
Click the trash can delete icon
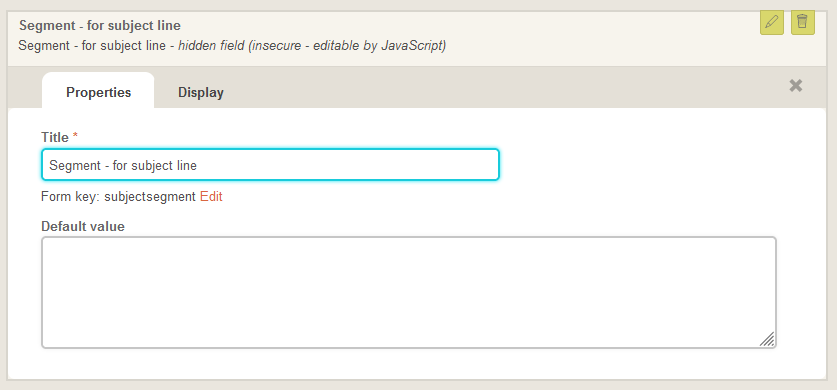(x=802, y=22)
